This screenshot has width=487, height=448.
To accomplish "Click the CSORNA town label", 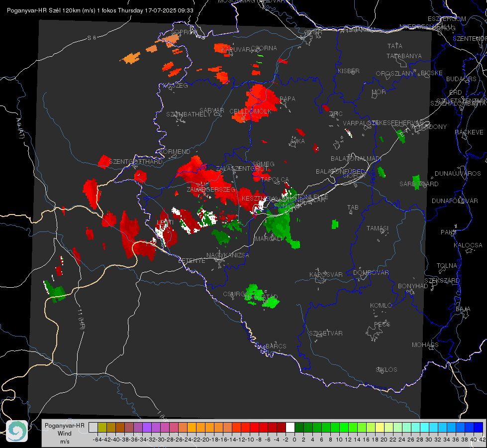I will pos(264,48).
